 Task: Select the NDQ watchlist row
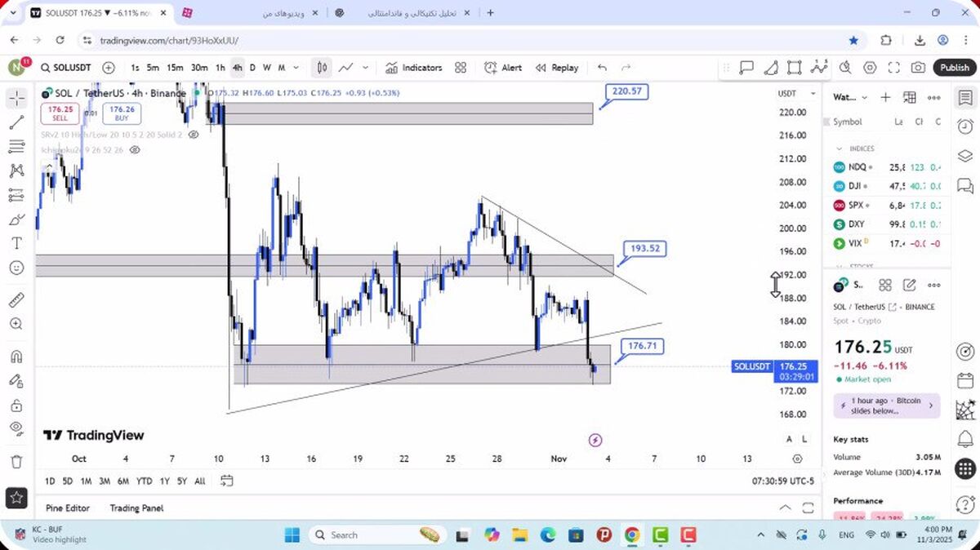point(887,167)
